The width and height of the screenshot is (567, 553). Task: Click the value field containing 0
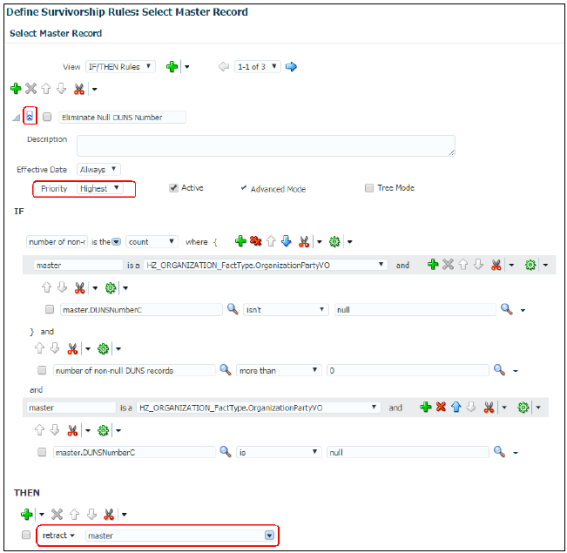click(x=408, y=370)
